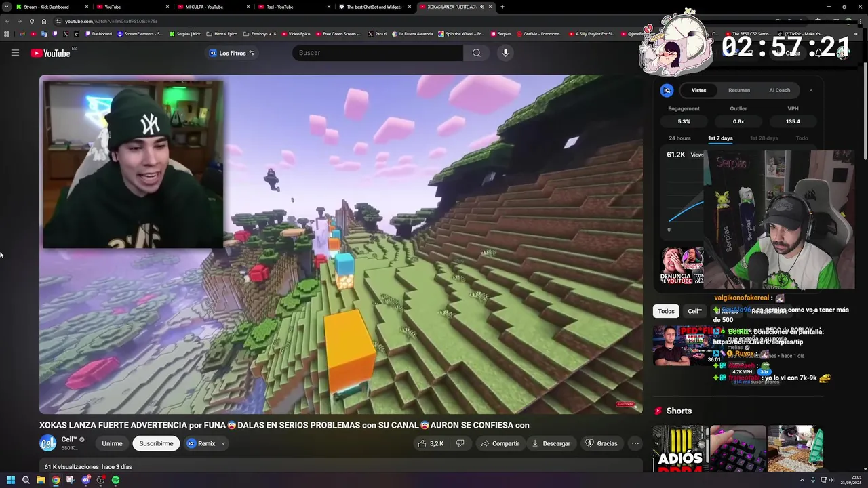Go to YouTube home via logo
The image size is (868, 488).
tap(50, 53)
